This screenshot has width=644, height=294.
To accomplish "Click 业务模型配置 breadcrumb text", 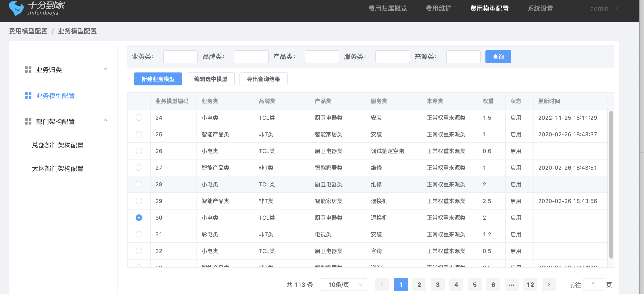I will tap(77, 31).
